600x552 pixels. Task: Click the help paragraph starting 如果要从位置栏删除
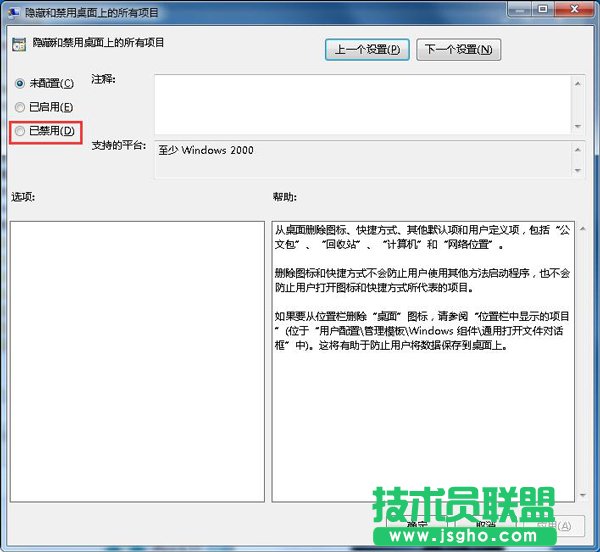click(422, 331)
